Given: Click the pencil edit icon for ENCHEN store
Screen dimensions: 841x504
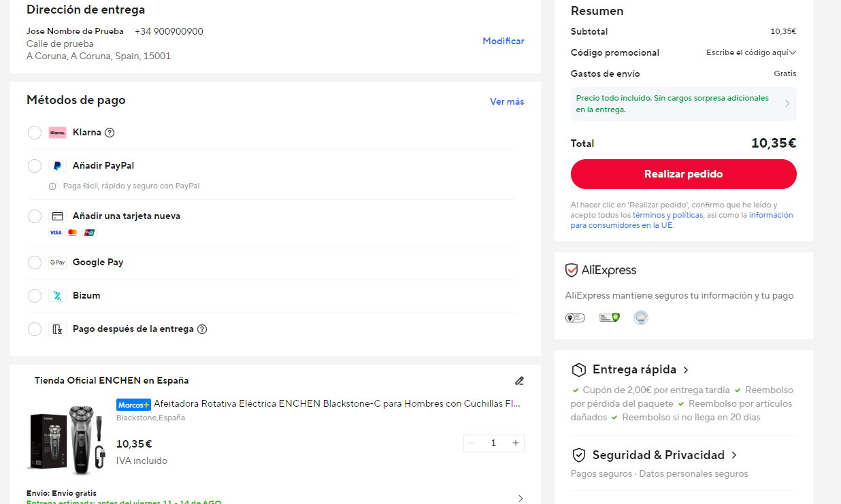Looking at the screenshot, I should point(519,381).
